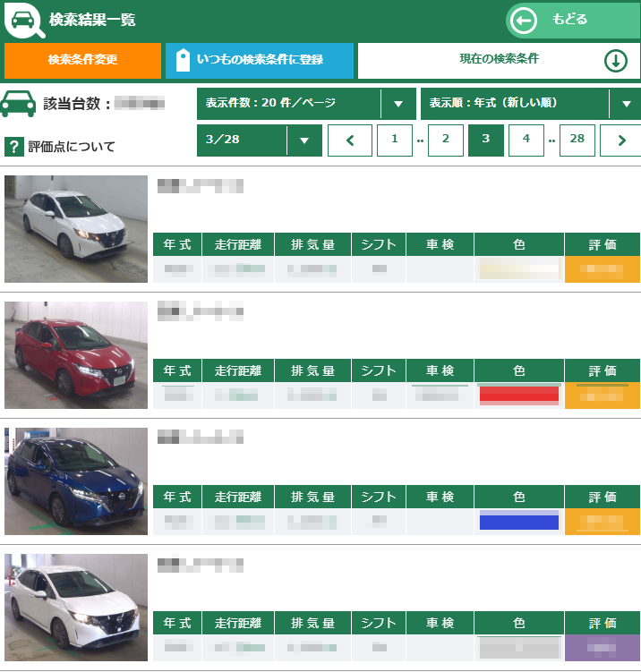Click the blue color swatch of blue car

[519, 521]
